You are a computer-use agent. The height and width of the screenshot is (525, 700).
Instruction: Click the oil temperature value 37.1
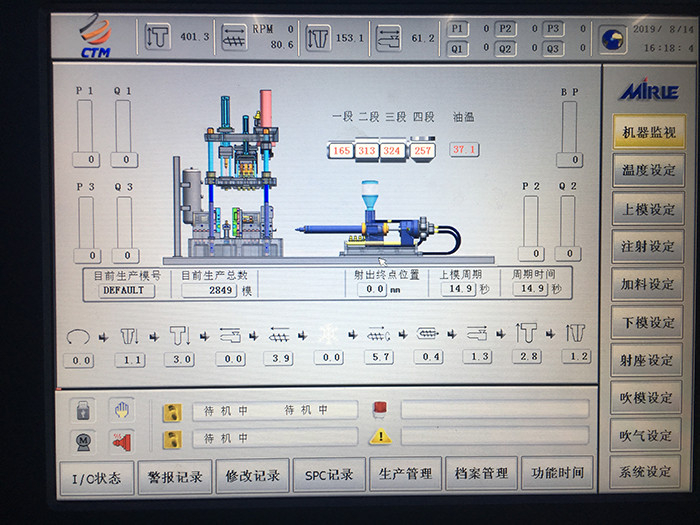click(x=464, y=150)
